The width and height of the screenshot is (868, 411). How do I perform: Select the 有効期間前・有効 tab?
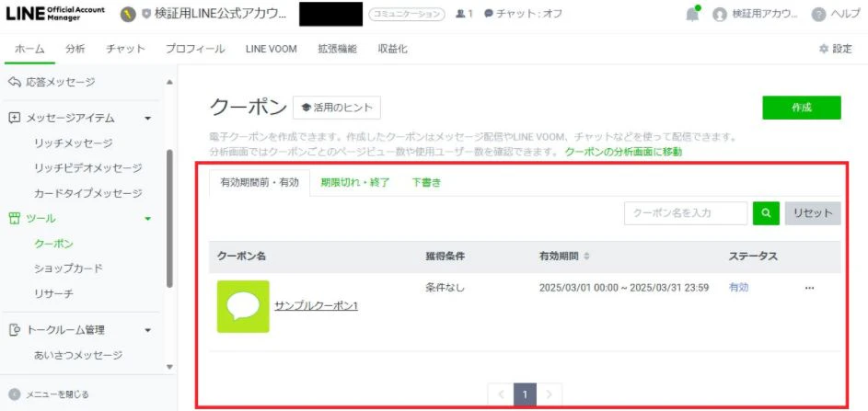pos(260,183)
